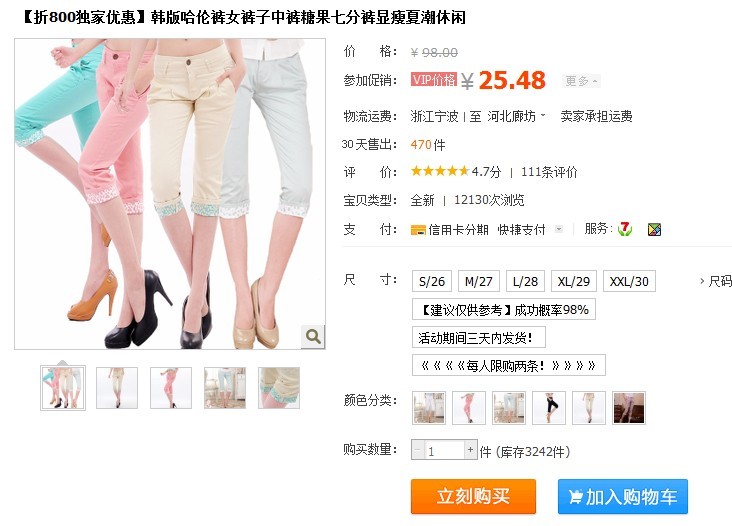Expand the 更多 promotions dropdown
Screen dimensions: 732x526
tap(581, 81)
